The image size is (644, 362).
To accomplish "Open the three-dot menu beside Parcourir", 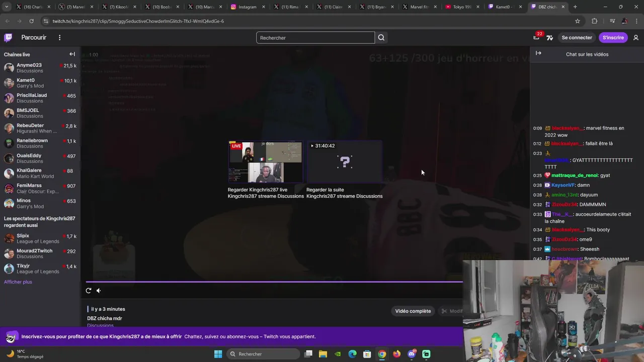I will point(59,38).
